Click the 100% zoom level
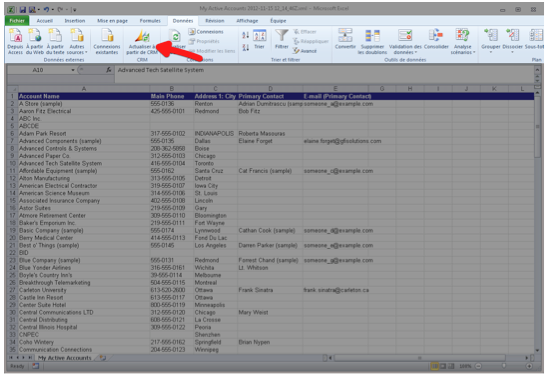 (x=465, y=366)
